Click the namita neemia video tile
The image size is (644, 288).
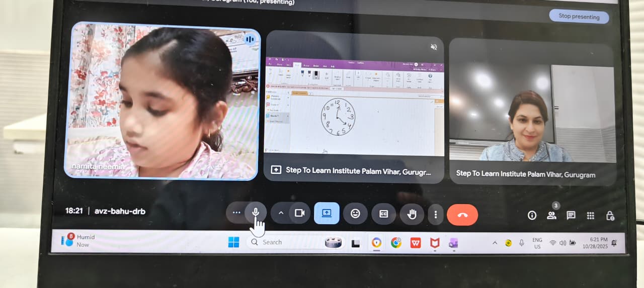coord(163,101)
